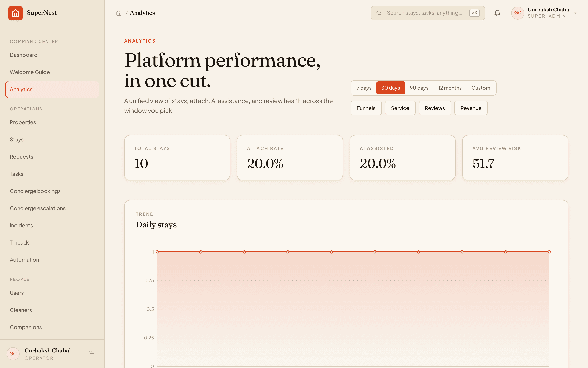Select the 7 days range

pyautogui.click(x=364, y=88)
